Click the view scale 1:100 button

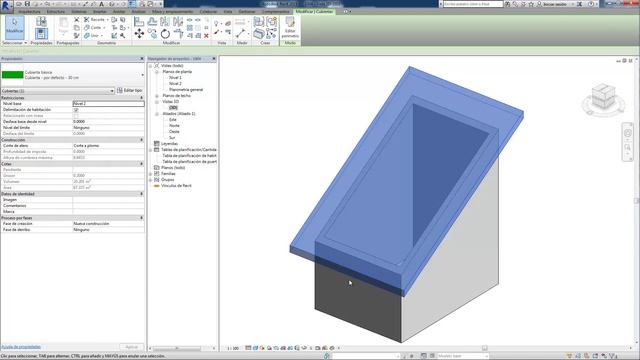(233, 348)
